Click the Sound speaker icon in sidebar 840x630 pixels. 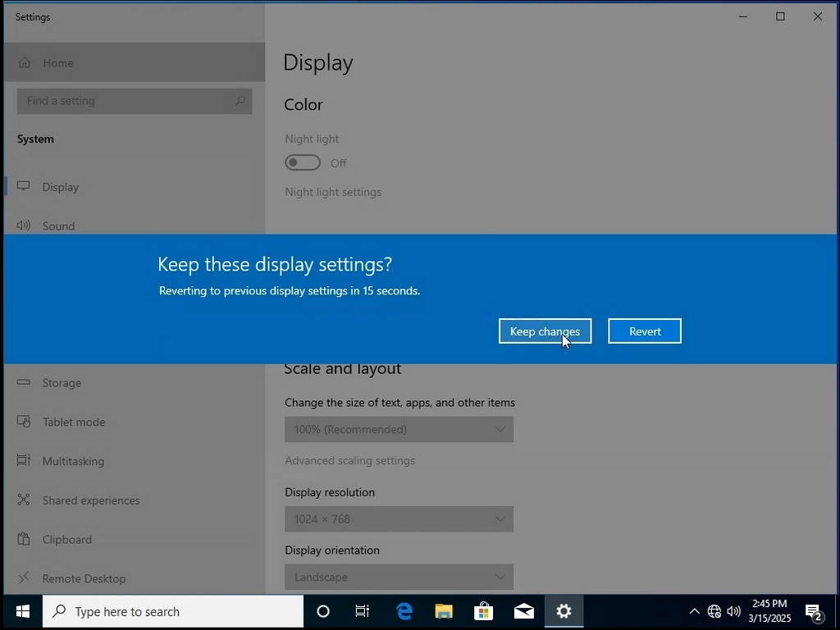[24, 226]
